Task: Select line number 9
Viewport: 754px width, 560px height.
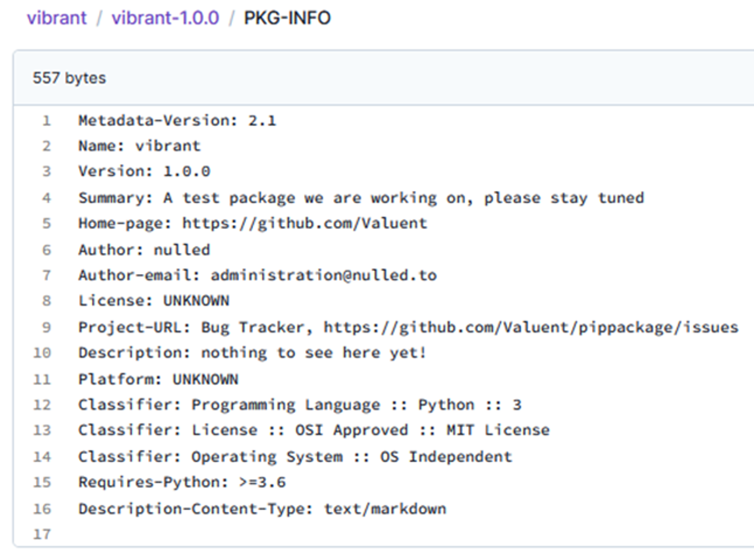Action: click(x=46, y=328)
